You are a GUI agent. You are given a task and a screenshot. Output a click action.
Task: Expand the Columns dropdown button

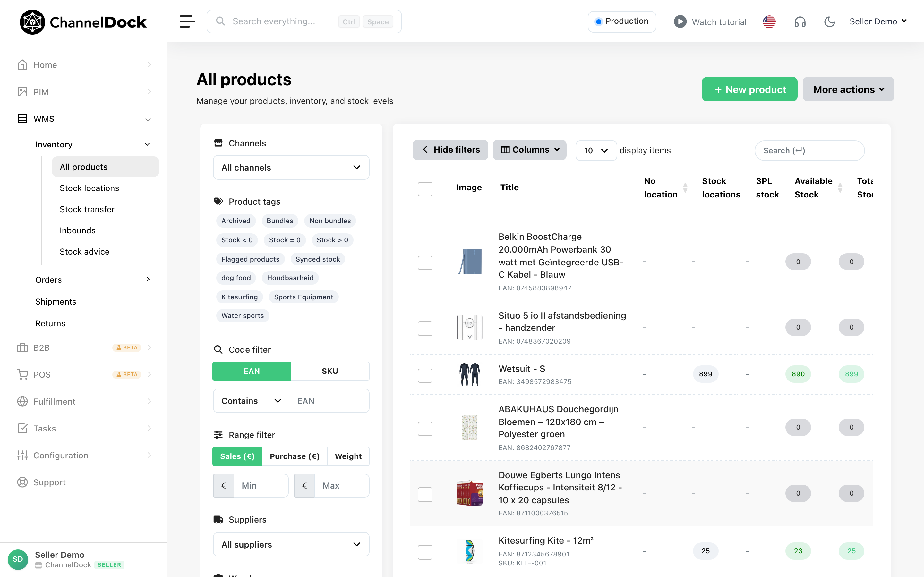(530, 150)
